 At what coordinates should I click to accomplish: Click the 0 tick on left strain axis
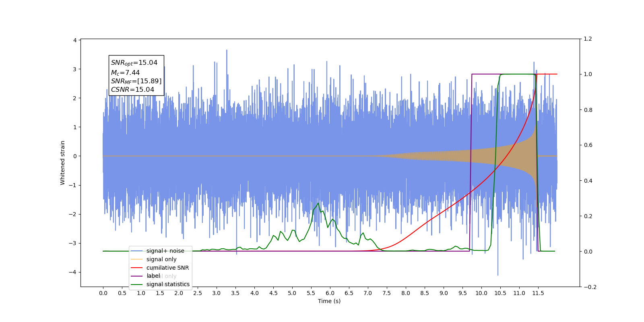(x=75, y=156)
